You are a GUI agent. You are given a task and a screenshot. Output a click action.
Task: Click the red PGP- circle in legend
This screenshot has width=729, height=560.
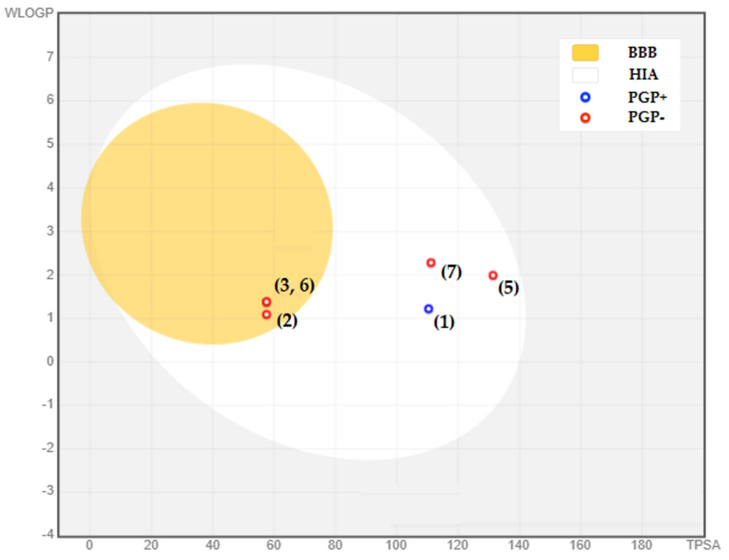pyautogui.click(x=585, y=118)
